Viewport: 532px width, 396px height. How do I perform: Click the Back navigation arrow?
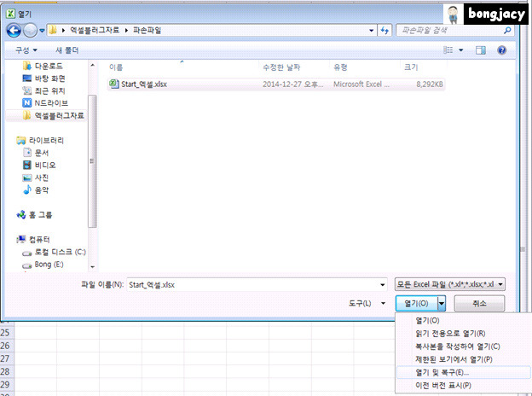14,31
